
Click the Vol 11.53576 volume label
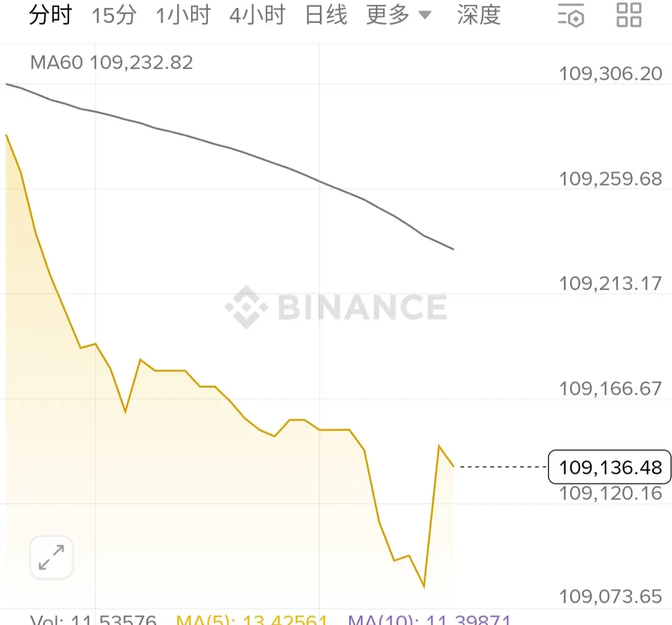[93, 619]
